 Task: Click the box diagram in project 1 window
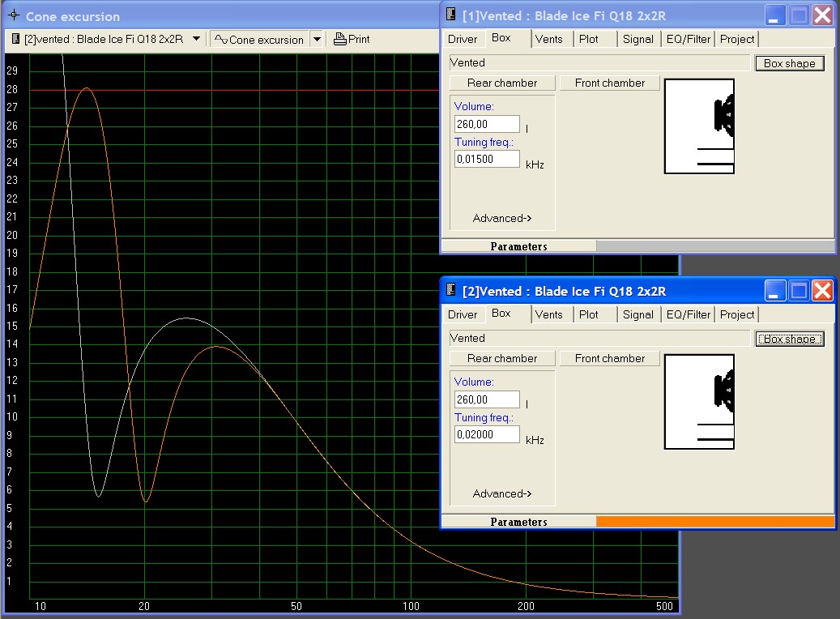coord(699,126)
